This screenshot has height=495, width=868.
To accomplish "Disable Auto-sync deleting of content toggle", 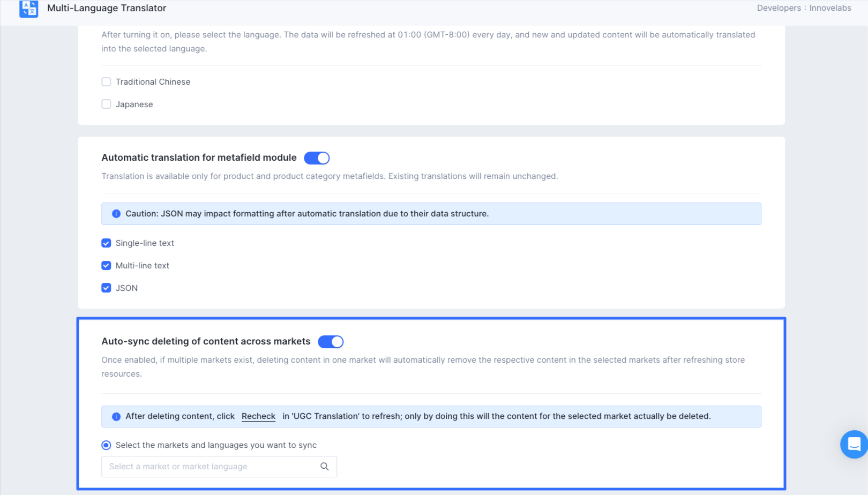I will click(331, 342).
